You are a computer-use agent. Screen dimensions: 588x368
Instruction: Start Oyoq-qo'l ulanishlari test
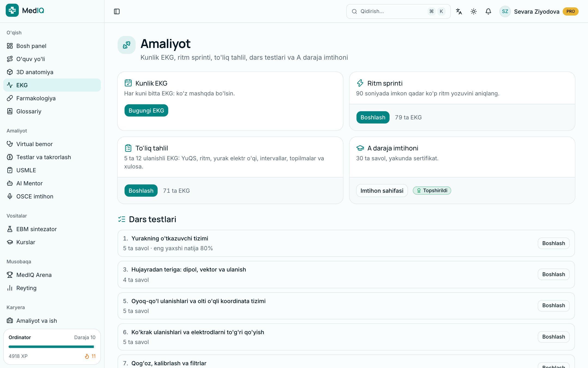pyautogui.click(x=553, y=305)
